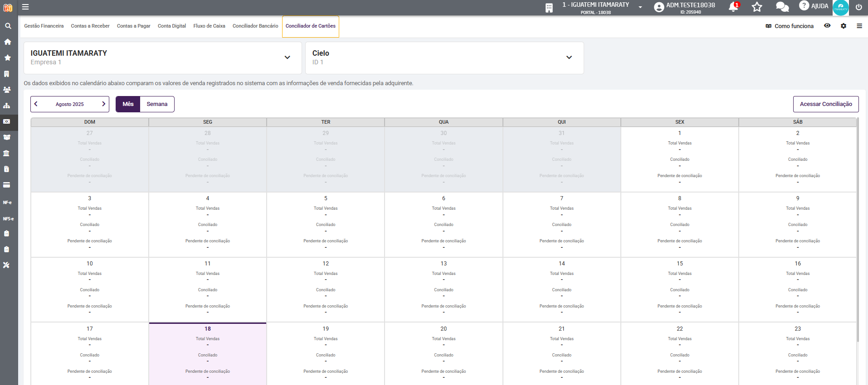The height and width of the screenshot is (385, 868).
Task: Open the portal selector dropdown arrow
Action: 640,7
